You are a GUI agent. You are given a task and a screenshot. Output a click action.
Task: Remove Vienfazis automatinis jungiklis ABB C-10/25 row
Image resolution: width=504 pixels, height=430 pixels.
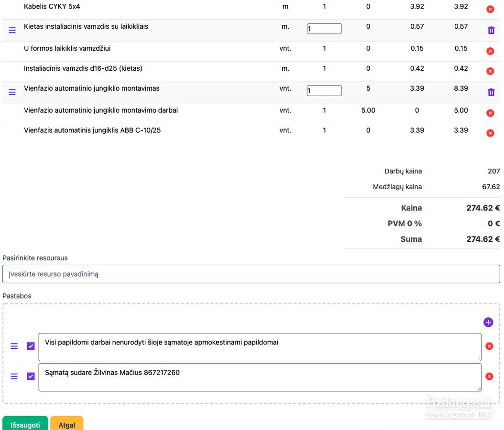pos(490,133)
